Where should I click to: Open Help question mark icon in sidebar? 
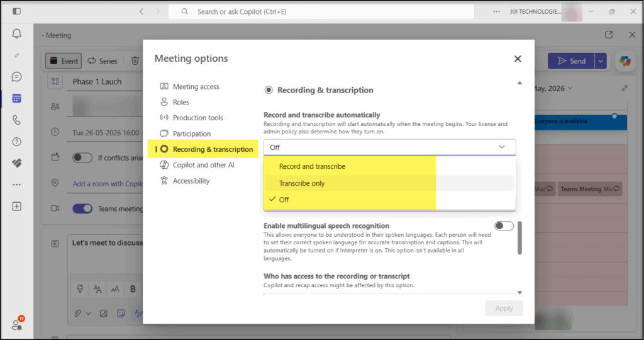click(16, 142)
